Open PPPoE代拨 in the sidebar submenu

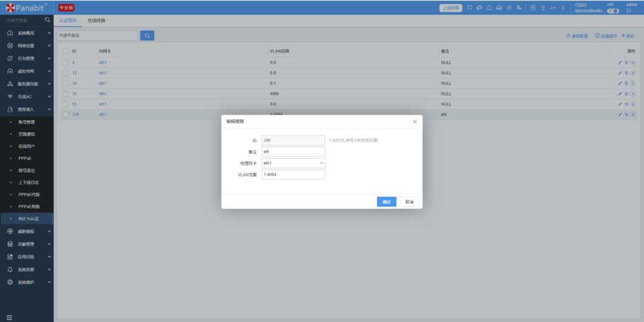[29, 194]
